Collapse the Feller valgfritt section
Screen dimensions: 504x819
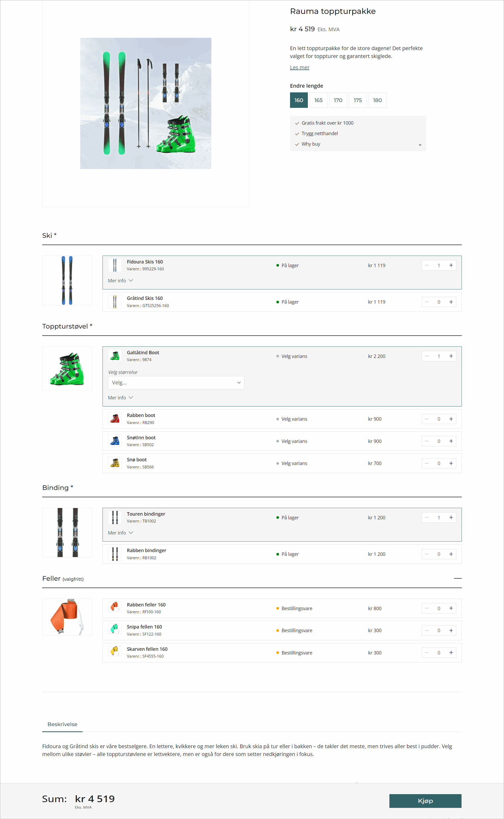(458, 579)
